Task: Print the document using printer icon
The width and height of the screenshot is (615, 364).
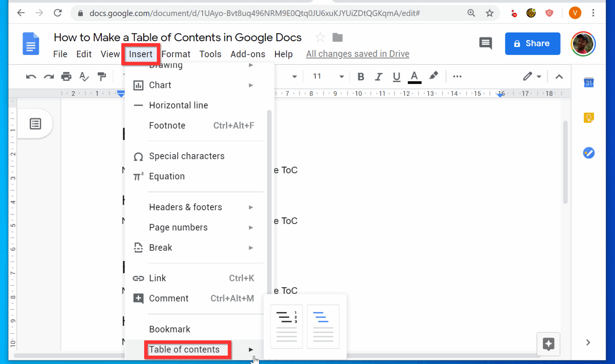Action: [66, 76]
